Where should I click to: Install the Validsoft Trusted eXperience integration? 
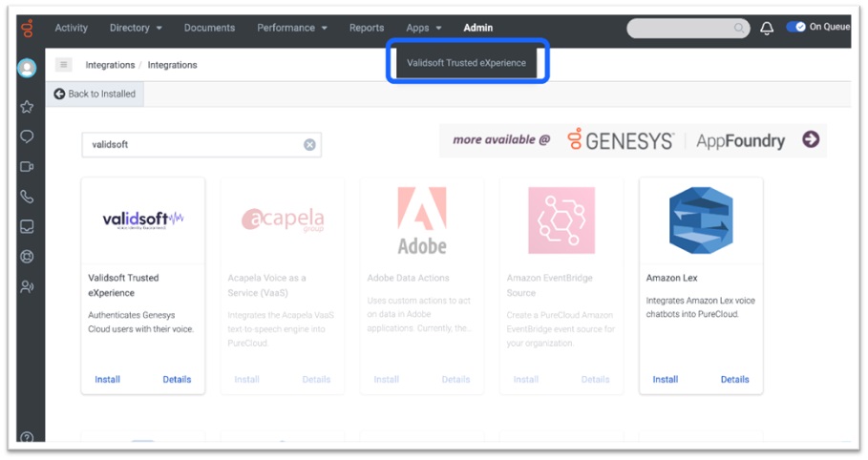[x=108, y=379]
